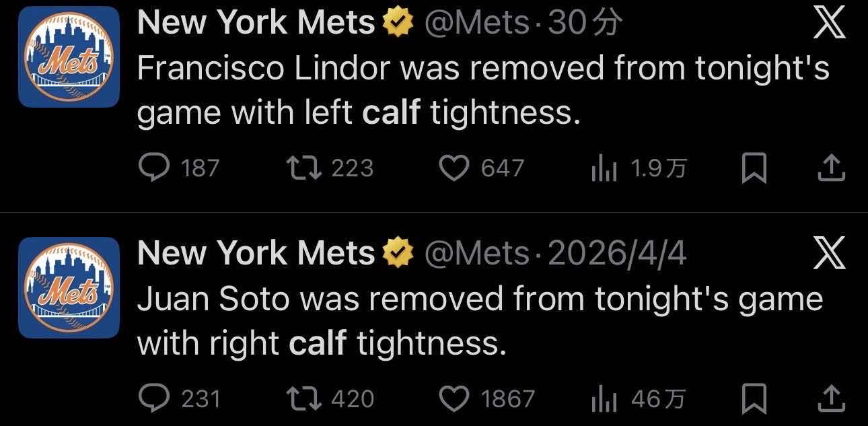Open the 2026/4/4 tweet timestamp
868x426 pixels.
click(618, 254)
